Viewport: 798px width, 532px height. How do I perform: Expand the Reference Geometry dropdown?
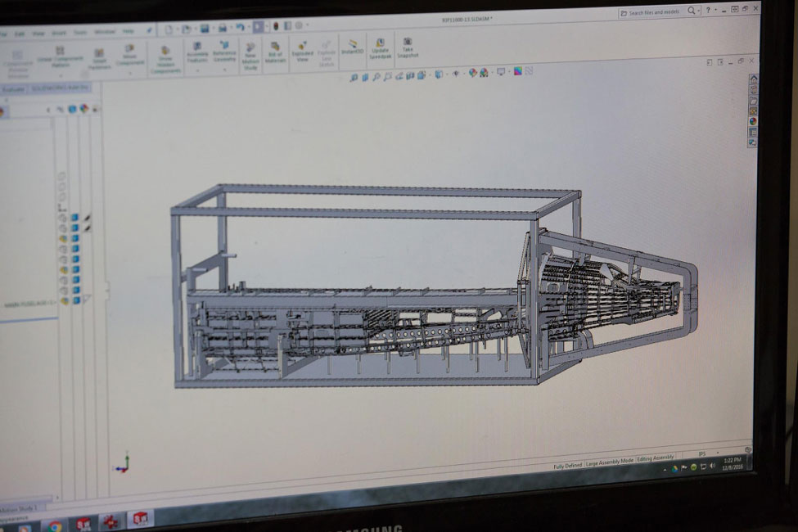224,70
